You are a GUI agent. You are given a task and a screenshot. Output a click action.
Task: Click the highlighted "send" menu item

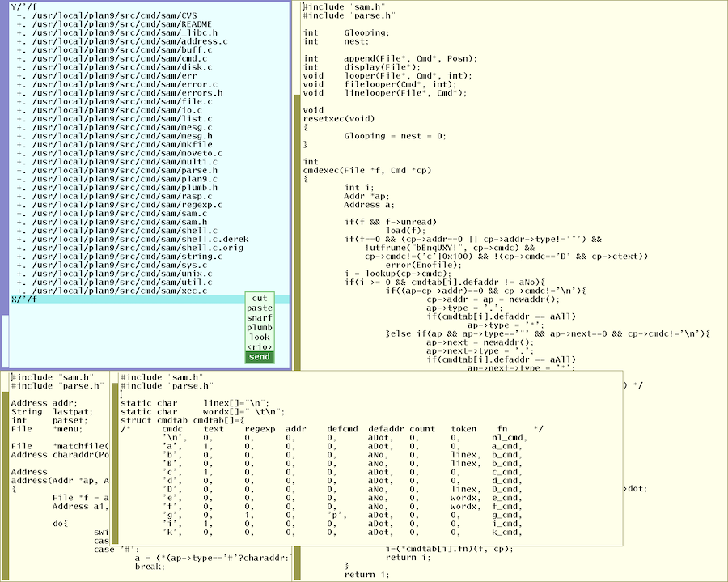point(260,357)
